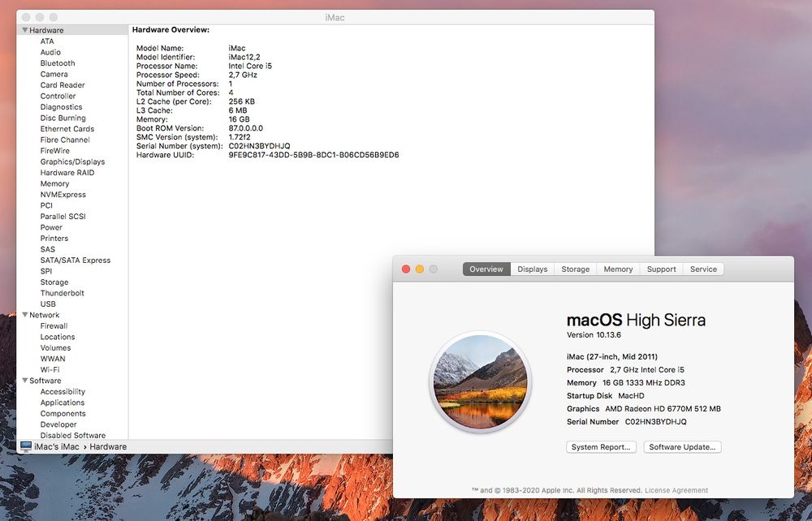Image resolution: width=812 pixels, height=521 pixels.
Task: Select Controller in the sidebar
Action: click(58, 97)
